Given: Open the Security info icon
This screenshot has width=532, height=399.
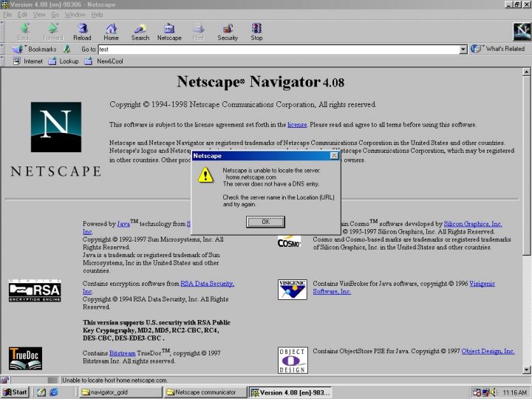Looking at the screenshot, I should point(228,32).
